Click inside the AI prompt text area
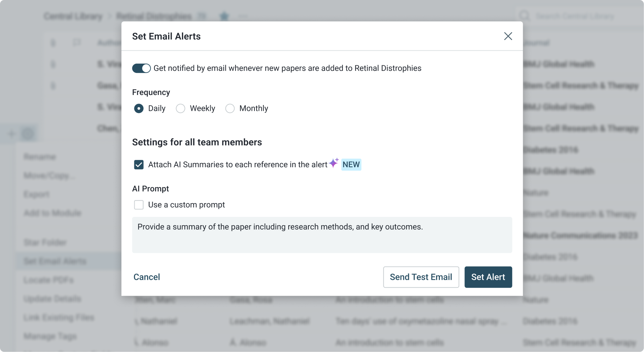 coord(321,235)
